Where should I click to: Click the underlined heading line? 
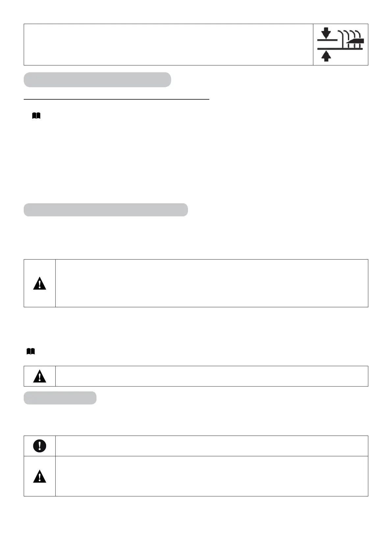(x=117, y=99)
